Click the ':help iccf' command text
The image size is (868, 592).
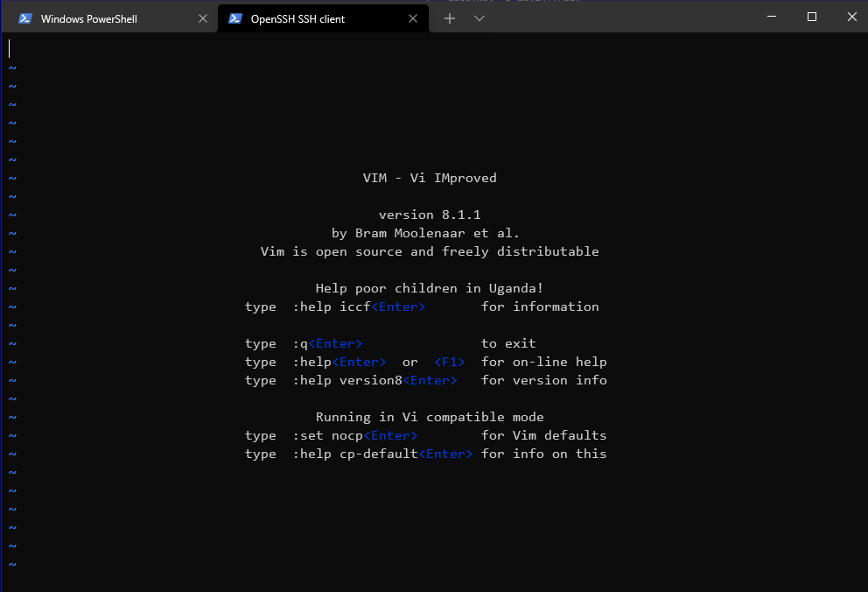click(x=332, y=307)
